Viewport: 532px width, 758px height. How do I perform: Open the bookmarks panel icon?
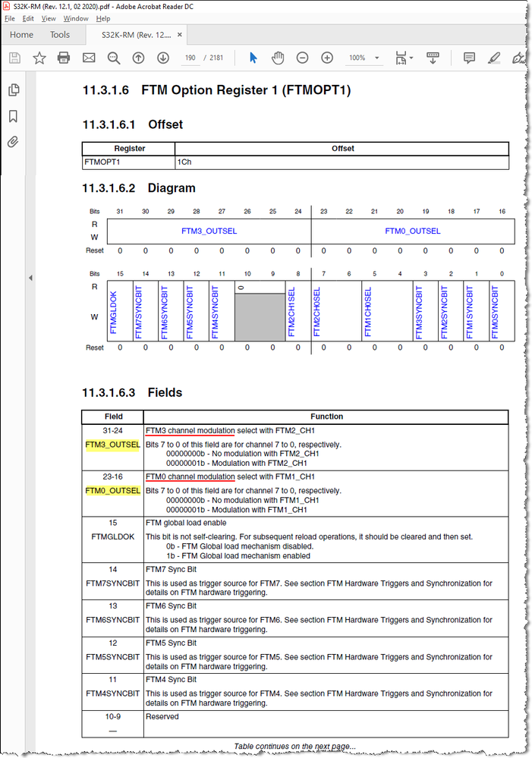tap(14, 116)
